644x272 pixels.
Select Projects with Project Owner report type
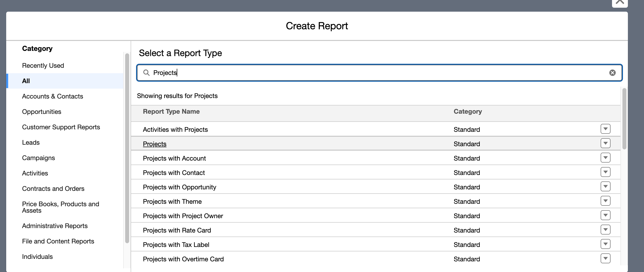[183, 216]
